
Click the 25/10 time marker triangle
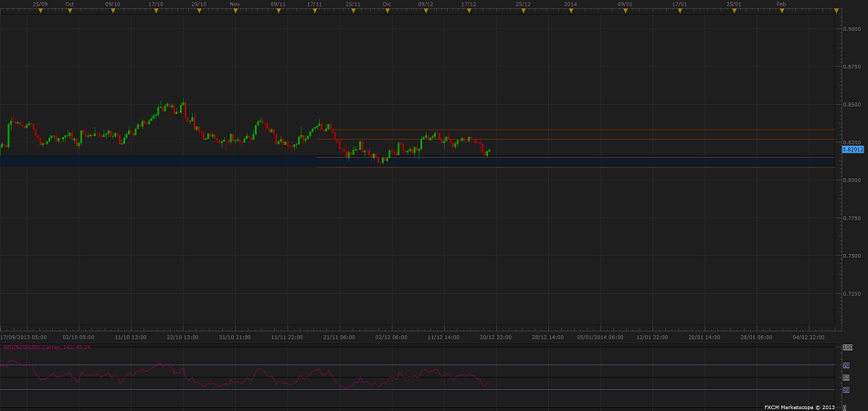pyautogui.click(x=199, y=11)
